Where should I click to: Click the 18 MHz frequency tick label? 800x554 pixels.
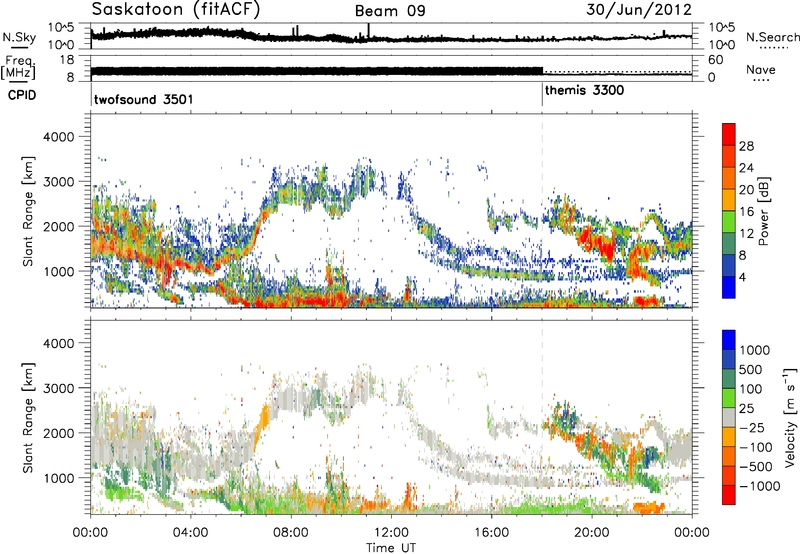click(x=67, y=60)
